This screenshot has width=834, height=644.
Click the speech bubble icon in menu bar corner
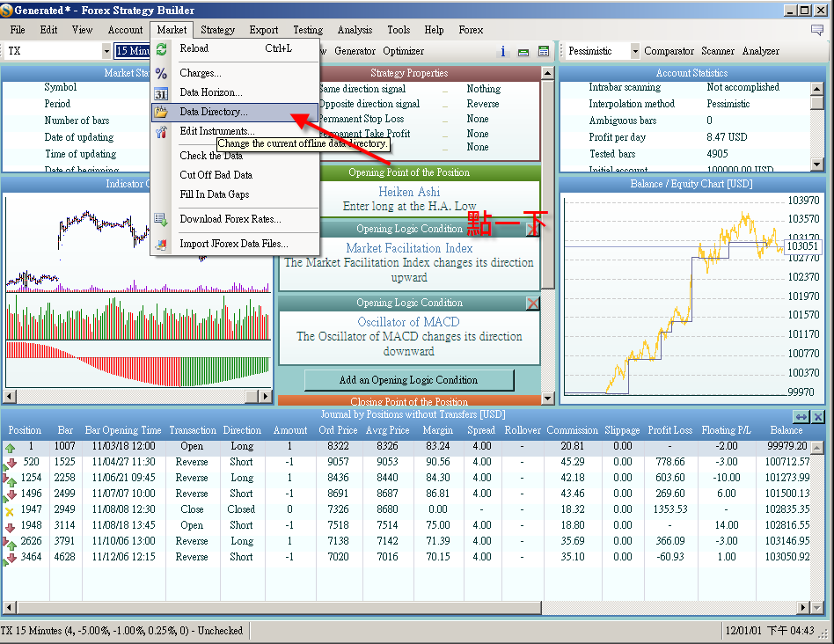[817, 30]
